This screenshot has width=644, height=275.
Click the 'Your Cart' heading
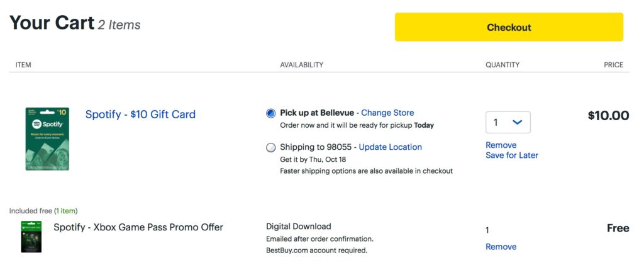(52, 23)
